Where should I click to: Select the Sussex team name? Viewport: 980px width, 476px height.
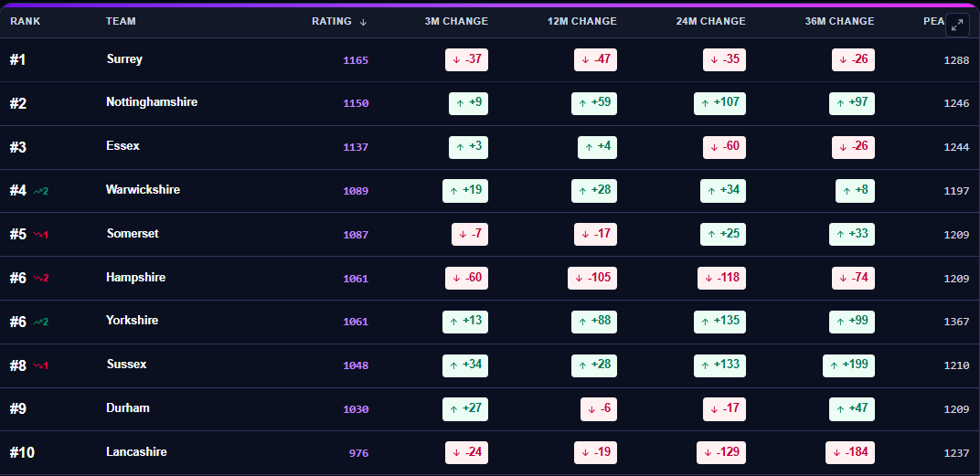point(126,365)
